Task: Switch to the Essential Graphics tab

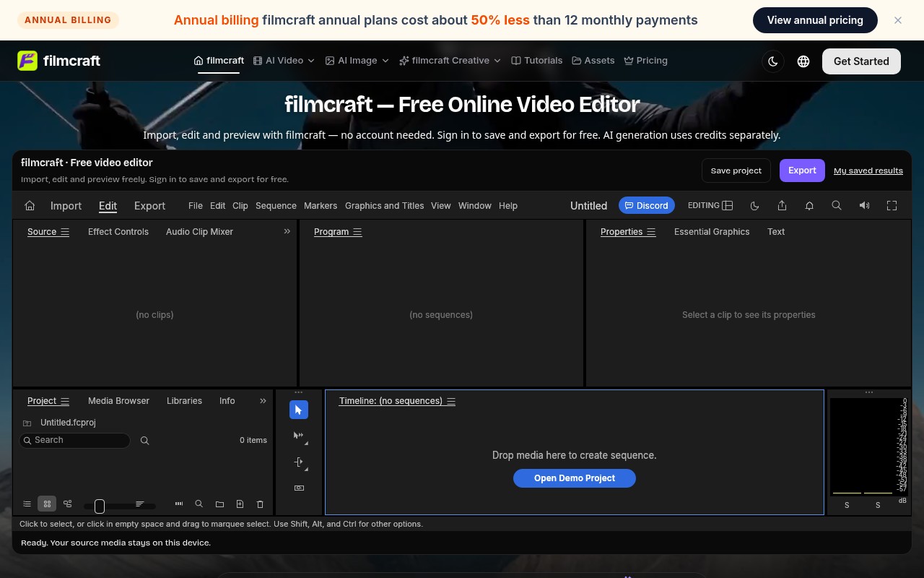Action: point(712,232)
